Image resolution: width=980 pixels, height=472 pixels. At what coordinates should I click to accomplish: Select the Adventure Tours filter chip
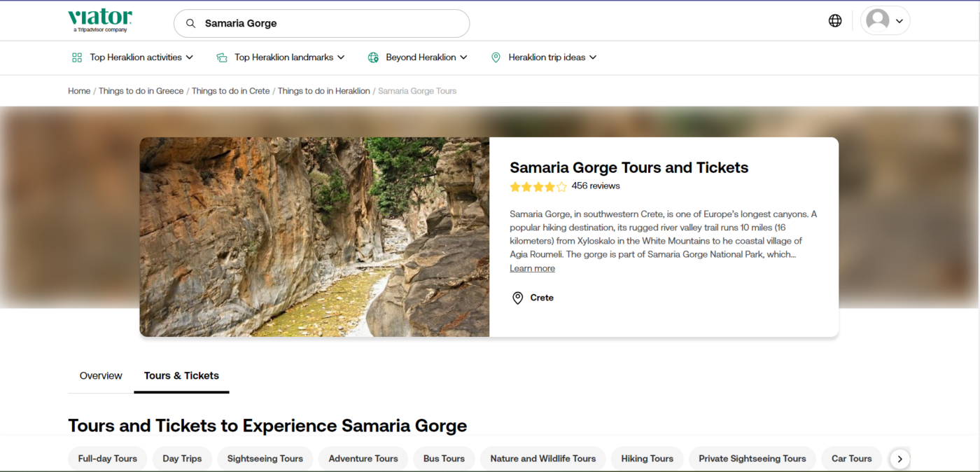[x=363, y=459]
